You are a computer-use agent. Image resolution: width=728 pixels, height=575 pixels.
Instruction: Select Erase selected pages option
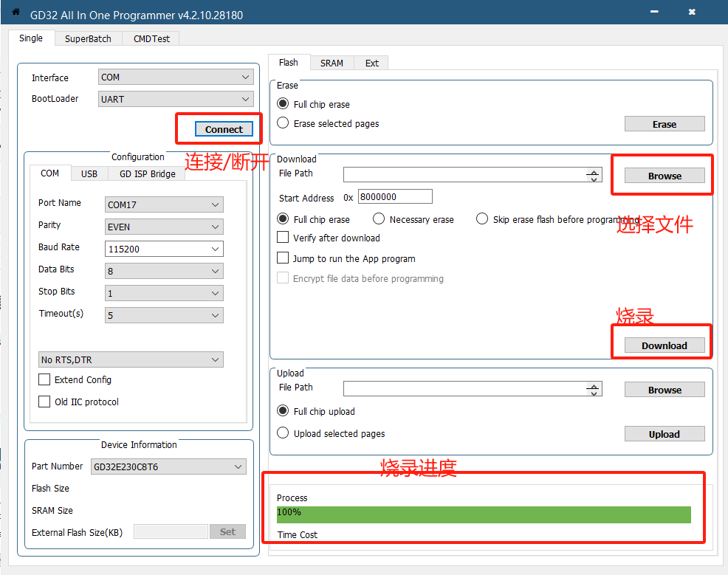[283, 123]
